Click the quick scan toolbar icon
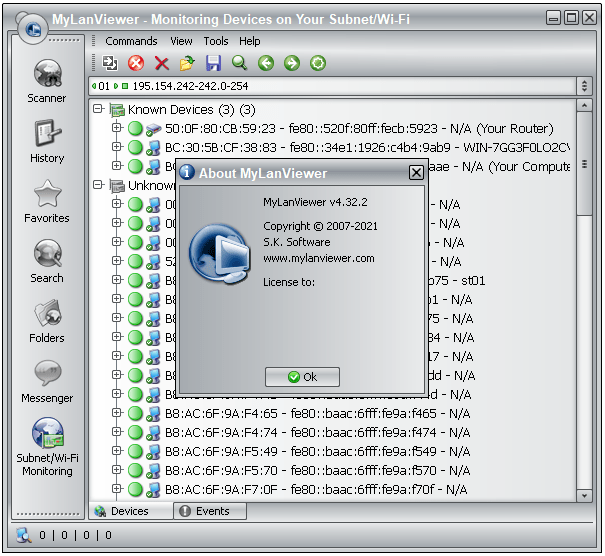 (x=110, y=63)
